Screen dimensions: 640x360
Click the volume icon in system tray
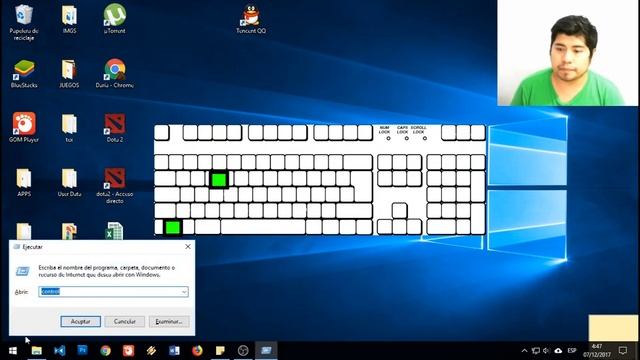coord(547,351)
